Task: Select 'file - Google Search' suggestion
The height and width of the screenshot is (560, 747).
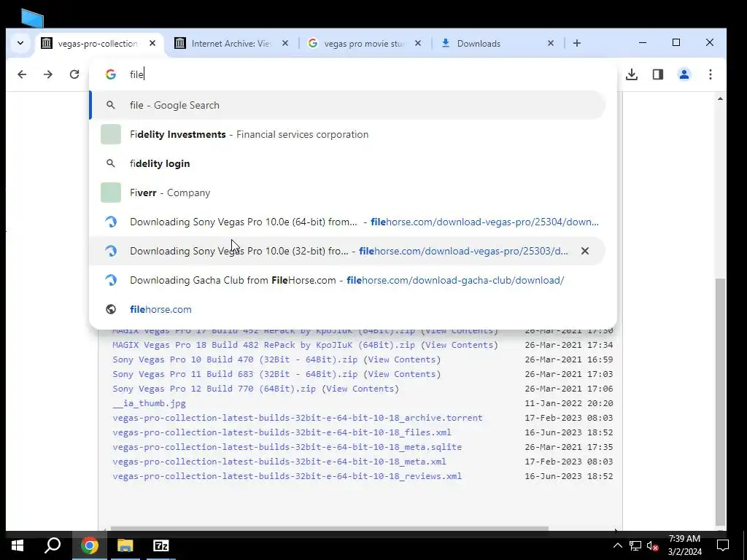Action: pos(348,105)
